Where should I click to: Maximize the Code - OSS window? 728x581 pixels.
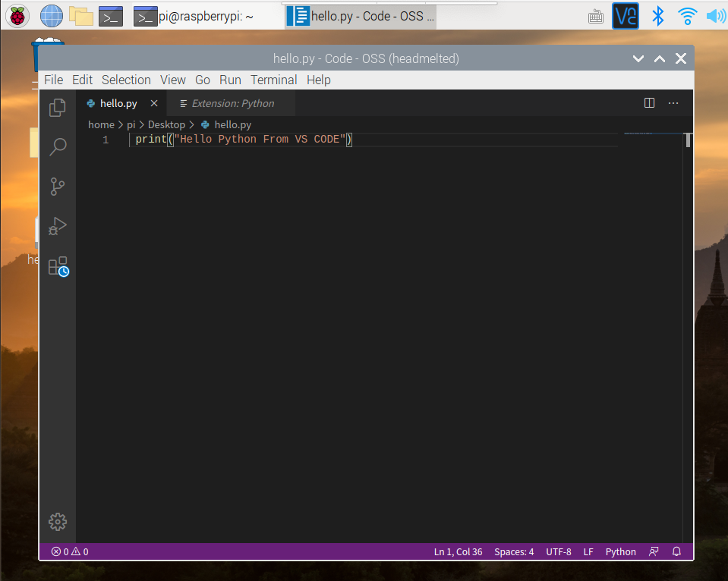[659, 58]
